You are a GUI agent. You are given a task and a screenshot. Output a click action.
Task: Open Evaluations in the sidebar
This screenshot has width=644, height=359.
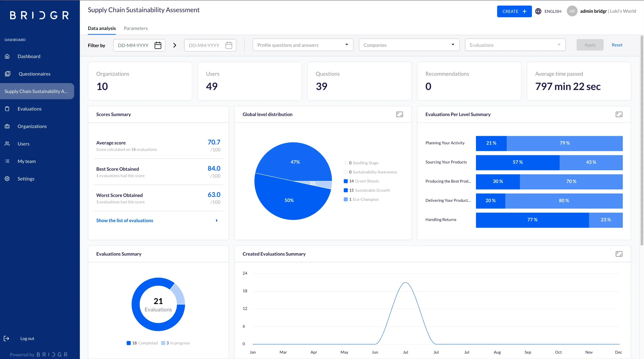[x=30, y=109]
